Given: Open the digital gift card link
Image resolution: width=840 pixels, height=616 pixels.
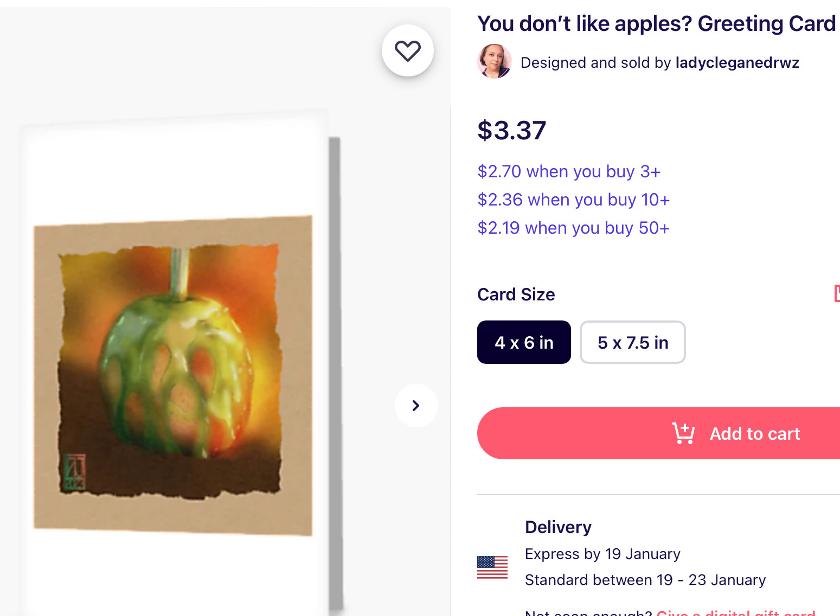Looking at the screenshot, I should [736, 612].
